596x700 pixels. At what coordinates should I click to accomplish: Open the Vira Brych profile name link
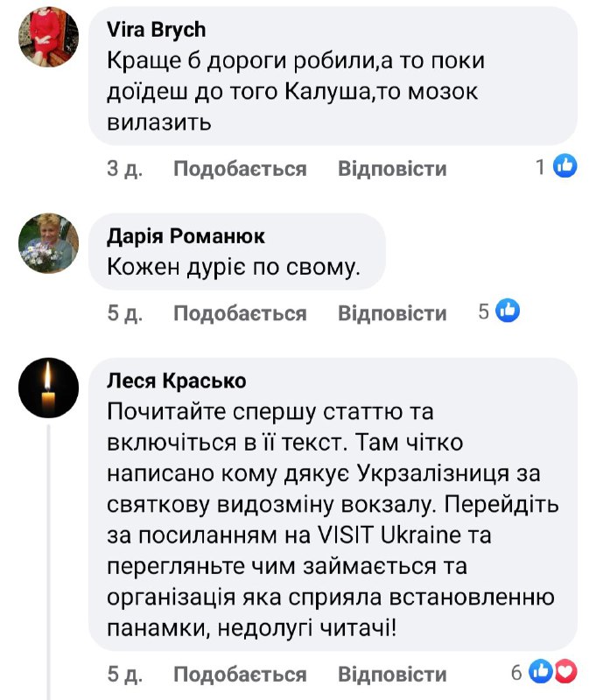coord(157,30)
